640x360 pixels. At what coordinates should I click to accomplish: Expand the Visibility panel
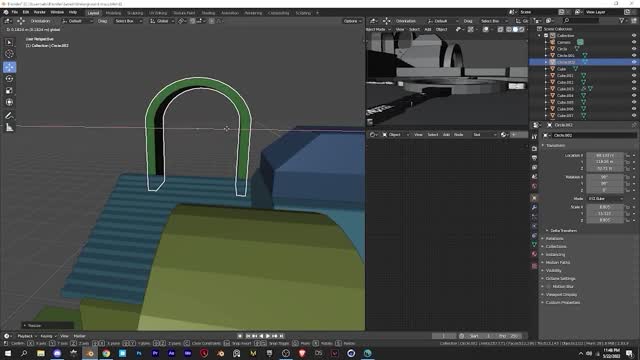click(x=553, y=271)
